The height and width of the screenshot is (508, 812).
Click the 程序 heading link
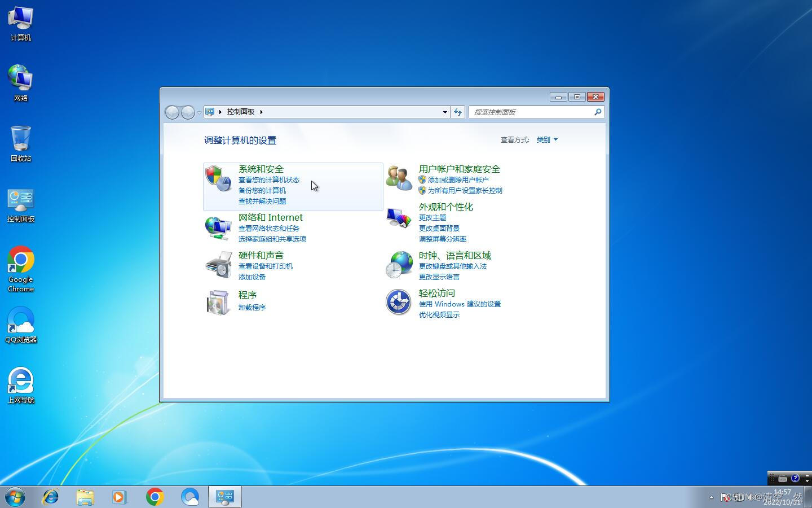(x=248, y=295)
